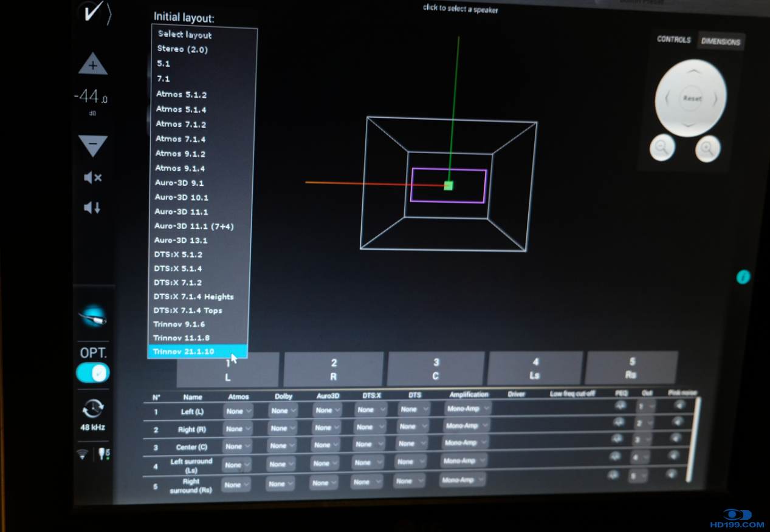Click the Reset view button

tap(692, 98)
